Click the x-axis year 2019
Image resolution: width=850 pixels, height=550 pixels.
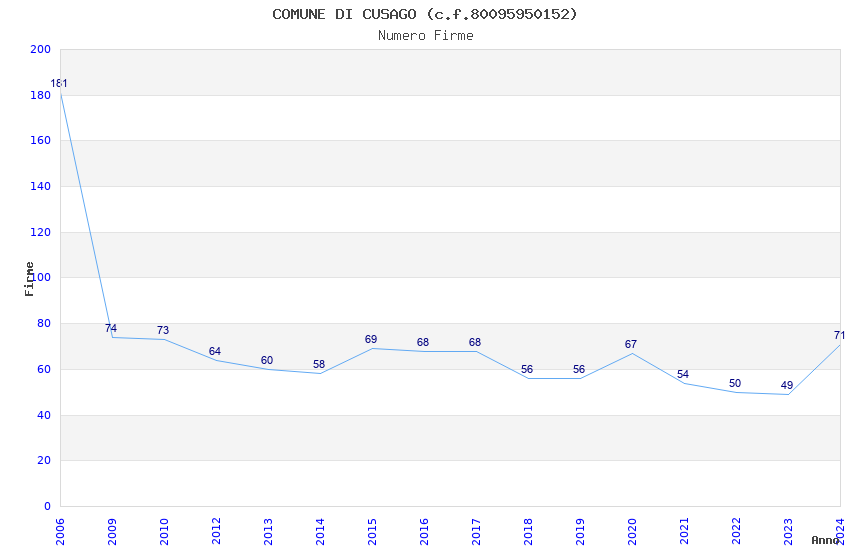tap(580, 532)
